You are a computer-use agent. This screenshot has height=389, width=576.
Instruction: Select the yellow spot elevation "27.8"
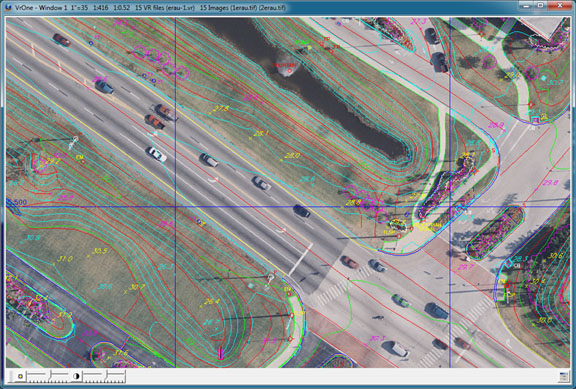pos(222,108)
